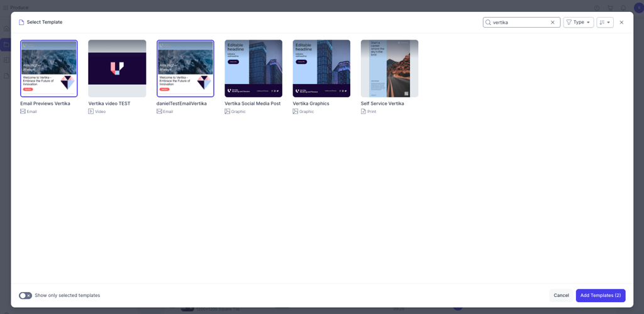This screenshot has width=644, height=314.
Task: Click Graphic icon under Vertika Social Media Post
Action: click(x=227, y=112)
